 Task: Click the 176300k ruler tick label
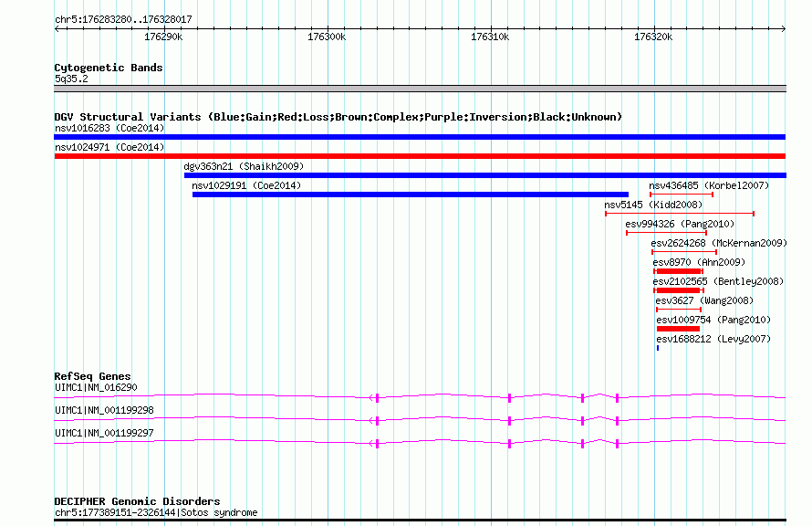click(x=327, y=37)
